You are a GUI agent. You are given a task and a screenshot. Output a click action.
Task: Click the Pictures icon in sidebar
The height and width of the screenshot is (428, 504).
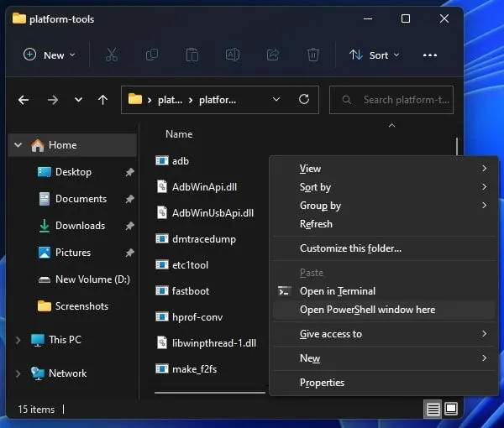tap(45, 253)
